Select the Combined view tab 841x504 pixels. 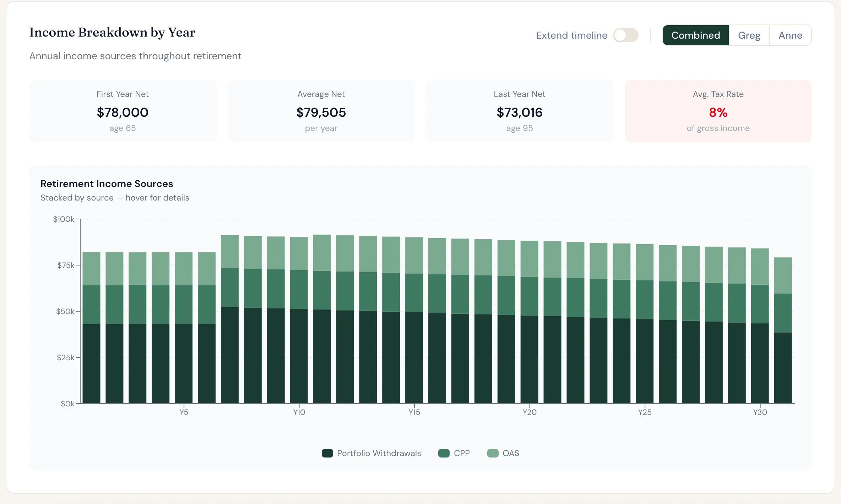click(696, 35)
